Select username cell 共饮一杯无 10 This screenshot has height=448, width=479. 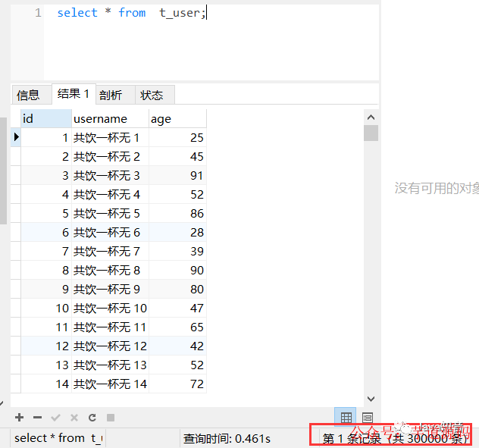click(x=110, y=308)
